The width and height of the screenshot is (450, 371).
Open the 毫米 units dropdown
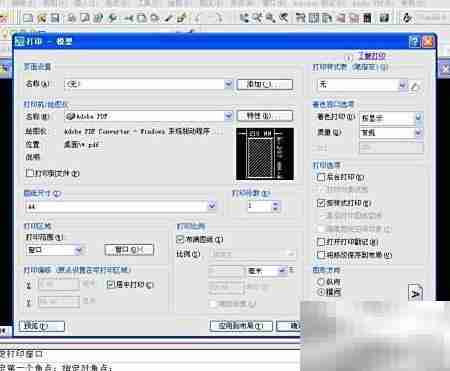[282, 270]
